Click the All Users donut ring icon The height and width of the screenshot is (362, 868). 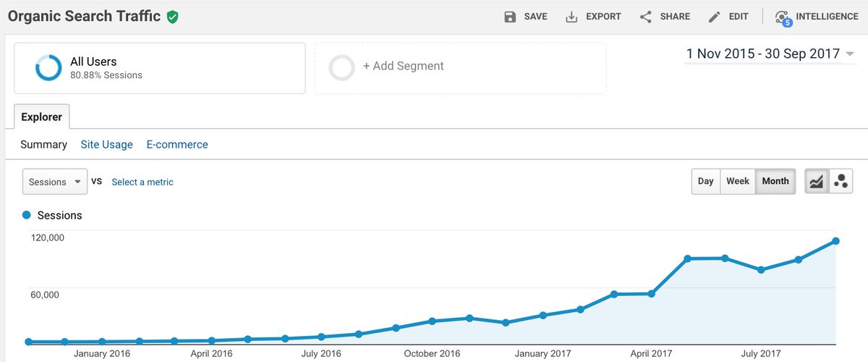48,67
